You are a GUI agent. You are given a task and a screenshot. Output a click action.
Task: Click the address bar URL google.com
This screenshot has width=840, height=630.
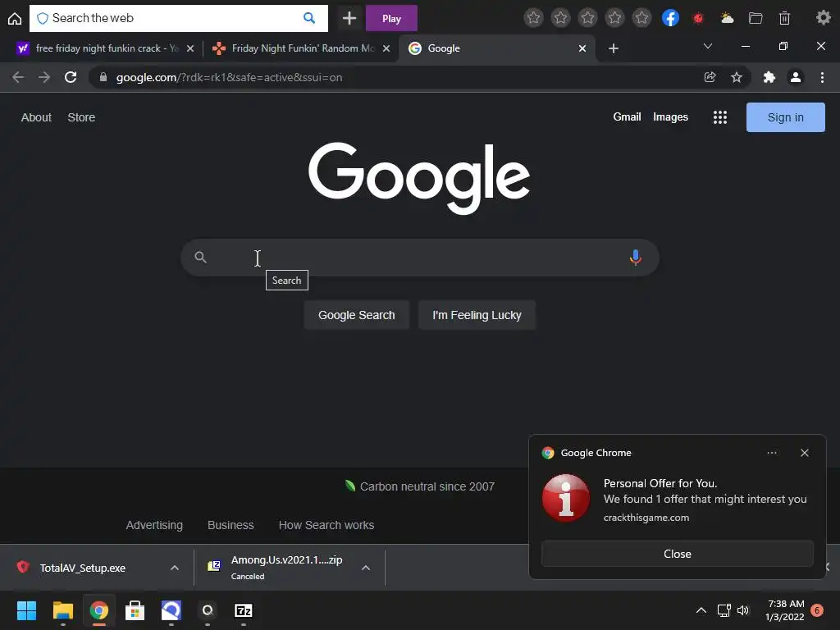229,77
